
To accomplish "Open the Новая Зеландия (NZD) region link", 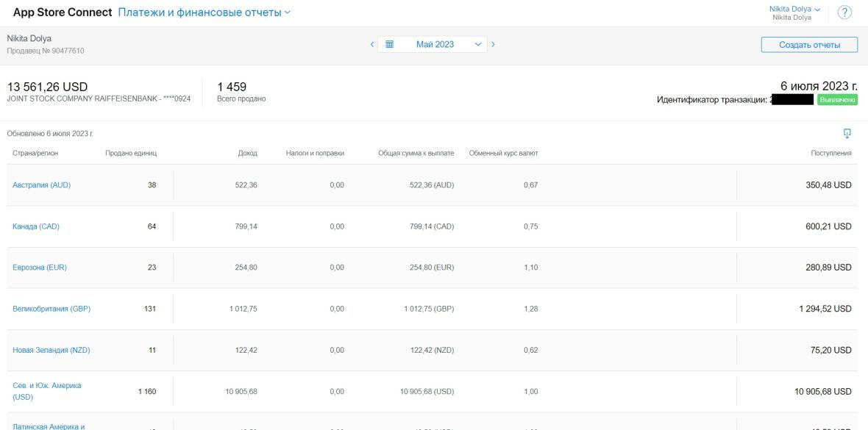I will point(51,350).
